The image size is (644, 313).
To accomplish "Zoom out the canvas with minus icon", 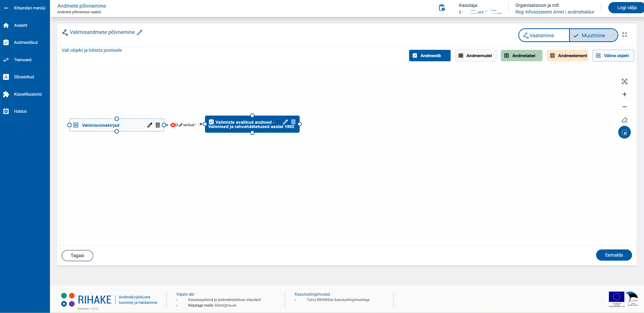I will coord(624,107).
